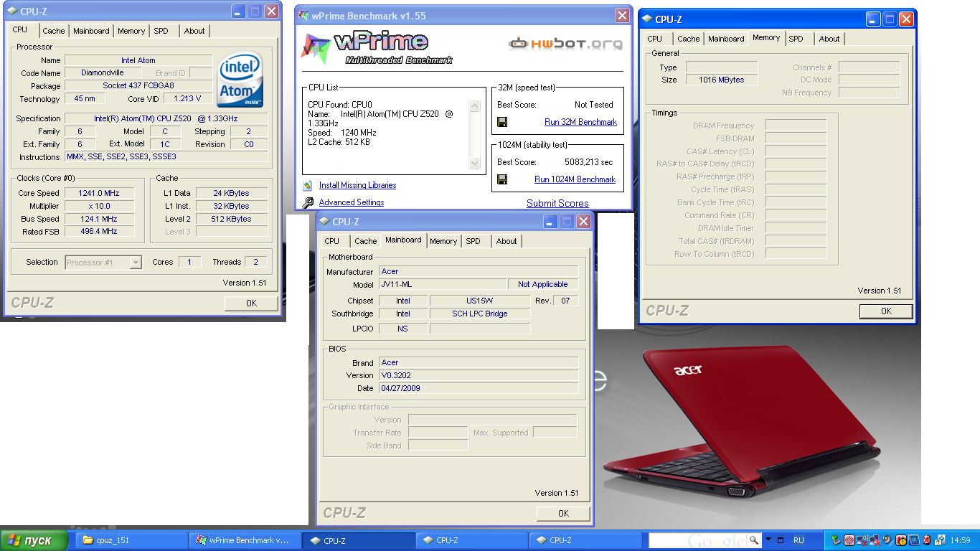Click the Intel Atom logo badge
The image size is (980, 551).
(240, 80)
